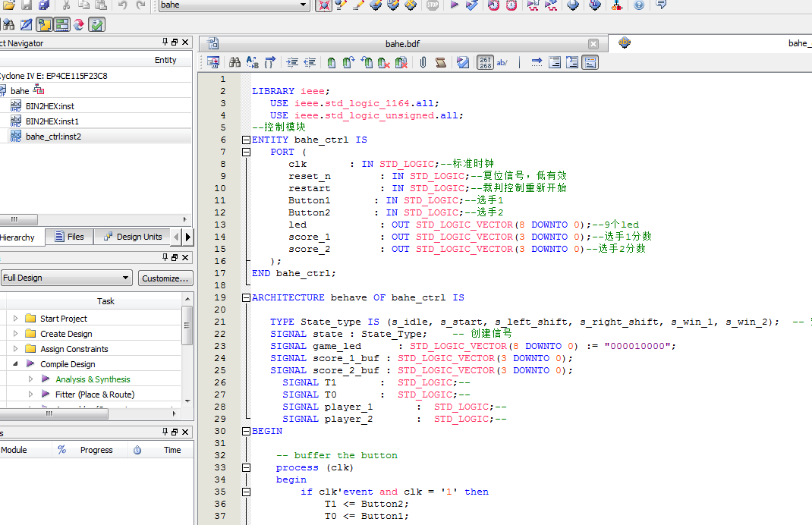Image resolution: width=812 pixels, height=525 pixels.
Task: Expand the Assign Constraints task
Action: 15,348
